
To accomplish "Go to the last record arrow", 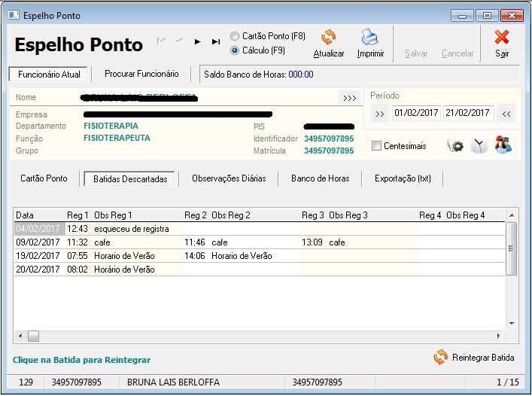I will [216, 42].
